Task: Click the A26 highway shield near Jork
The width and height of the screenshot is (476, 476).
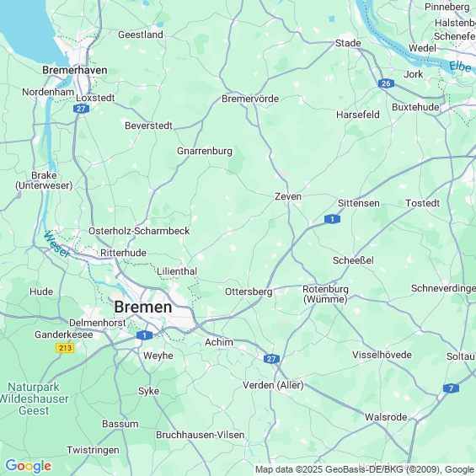Action: tap(386, 83)
